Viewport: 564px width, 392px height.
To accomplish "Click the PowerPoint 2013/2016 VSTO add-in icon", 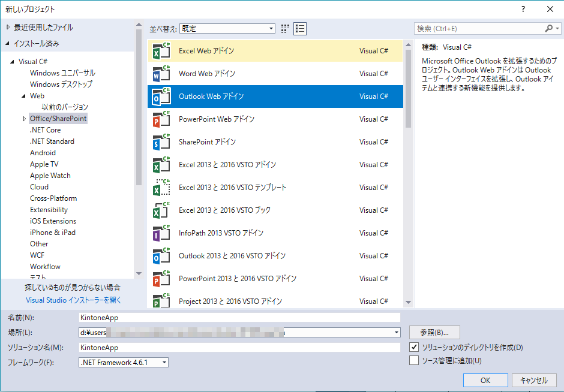I will pos(161,279).
